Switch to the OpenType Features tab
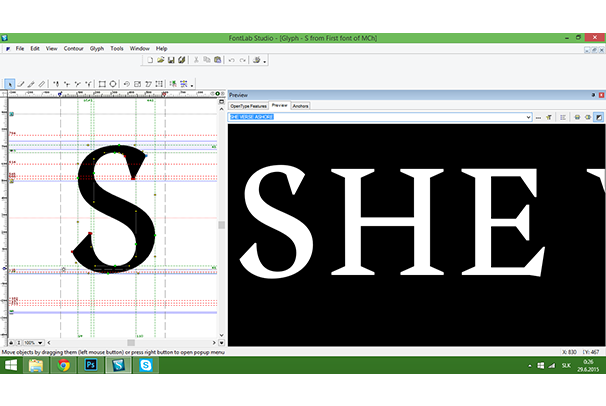606x406 pixels. point(249,105)
